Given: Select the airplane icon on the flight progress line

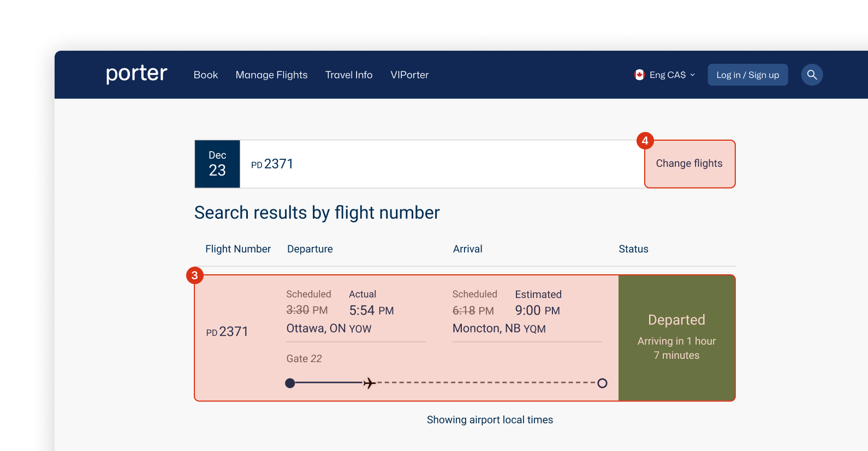Looking at the screenshot, I should [369, 383].
